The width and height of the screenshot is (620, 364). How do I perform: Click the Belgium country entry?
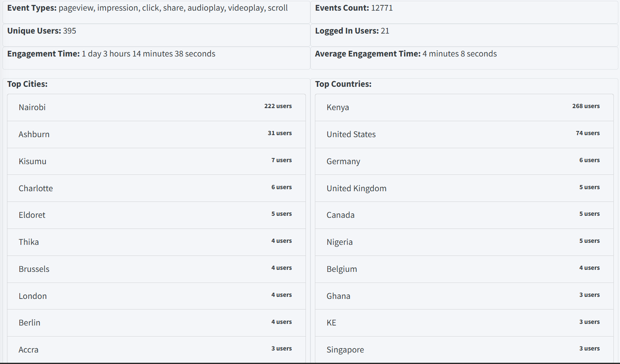(x=464, y=269)
